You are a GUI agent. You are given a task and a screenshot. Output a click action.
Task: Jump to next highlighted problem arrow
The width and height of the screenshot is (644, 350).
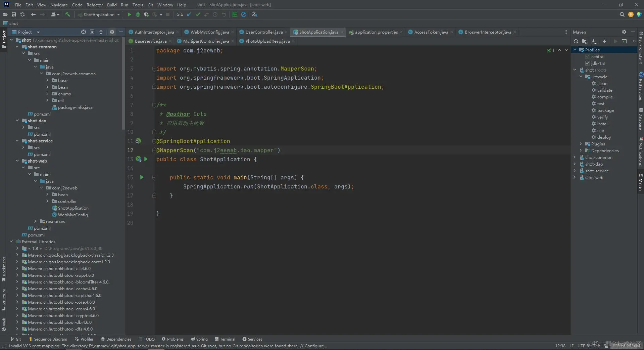(x=566, y=50)
